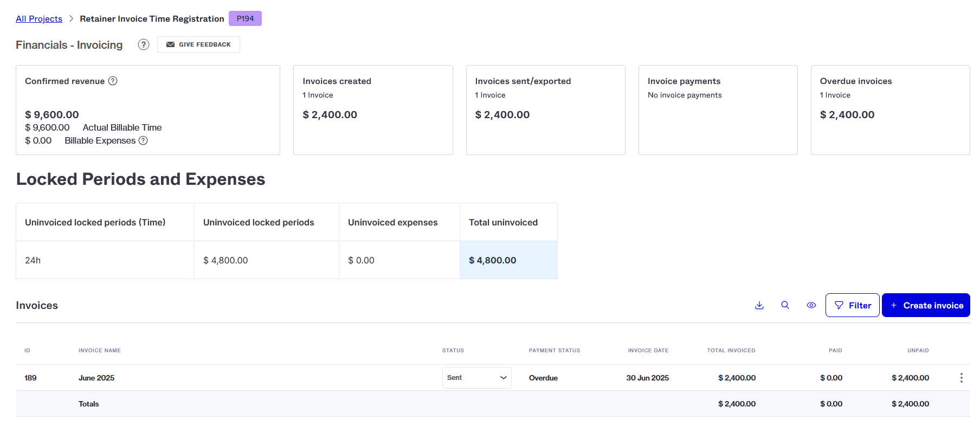
Task: Go to All Projects link
Action: (39, 18)
